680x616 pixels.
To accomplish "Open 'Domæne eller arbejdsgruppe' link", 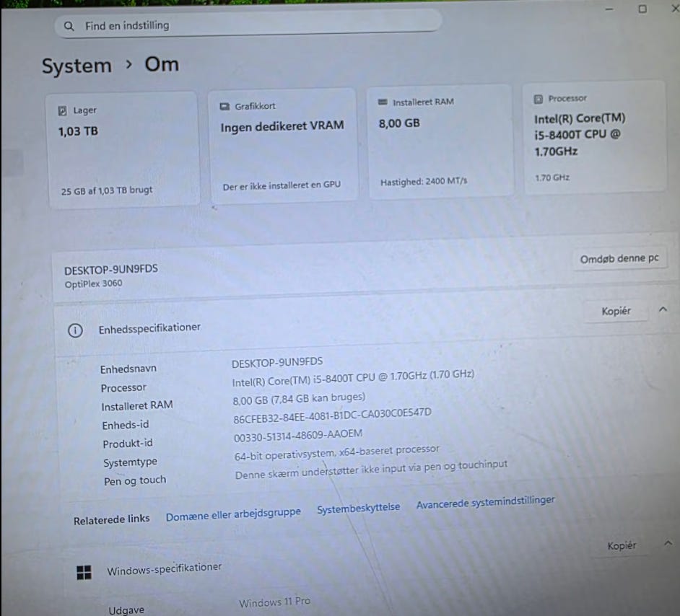I will pos(233,514).
